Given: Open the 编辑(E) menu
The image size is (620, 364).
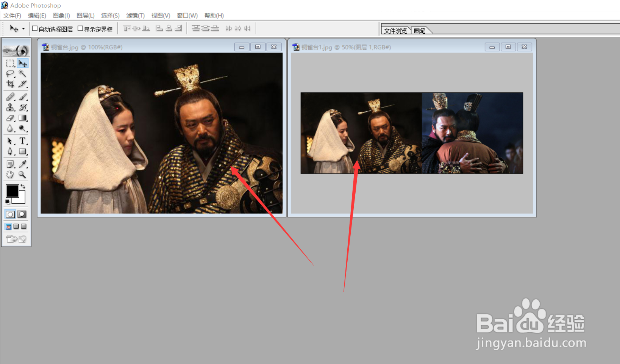Looking at the screenshot, I should [x=37, y=16].
